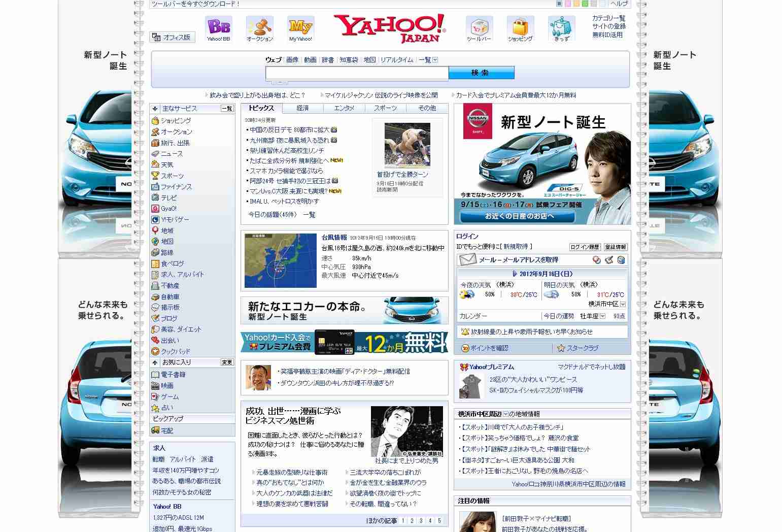Viewport: 782px width, 532px height.
Task: Collapse the お気に入り section arrow
Action: 155,362
